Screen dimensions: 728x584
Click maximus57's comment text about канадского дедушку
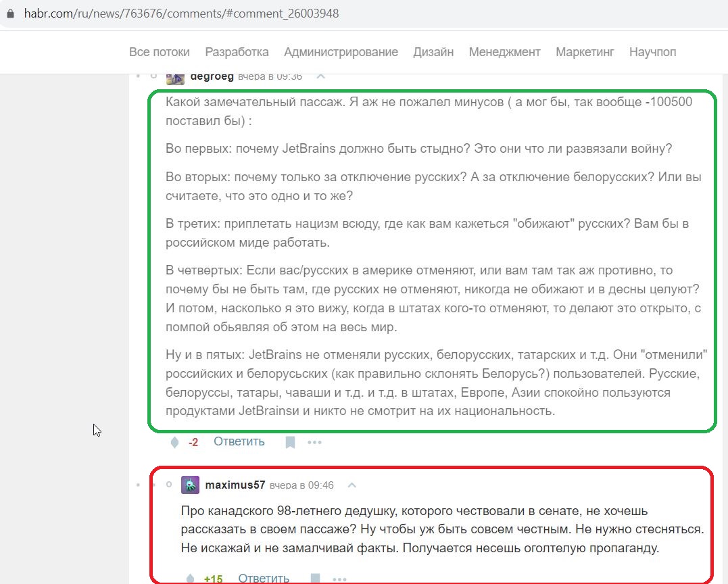[443, 529]
